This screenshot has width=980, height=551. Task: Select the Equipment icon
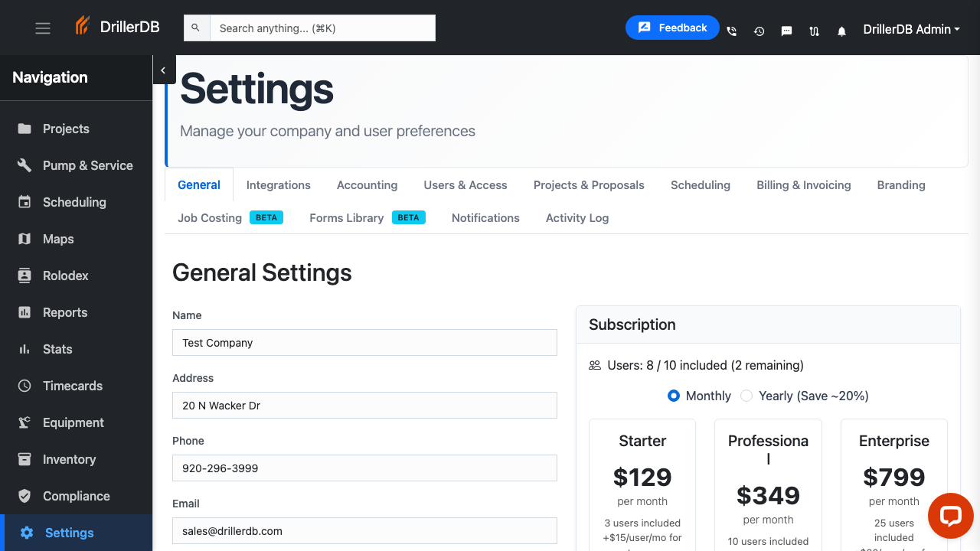(24, 422)
